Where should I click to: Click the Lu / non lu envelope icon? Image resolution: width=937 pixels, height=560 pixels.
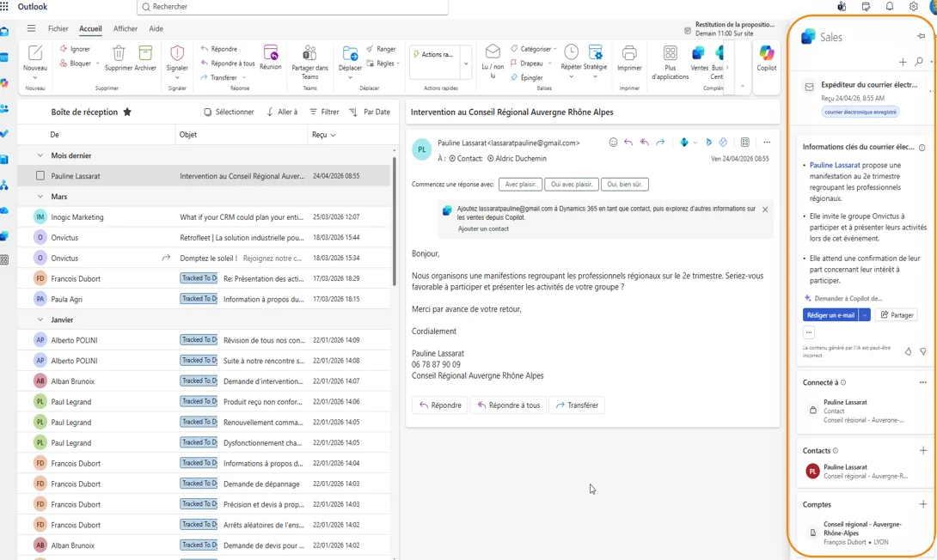[x=493, y=52]
